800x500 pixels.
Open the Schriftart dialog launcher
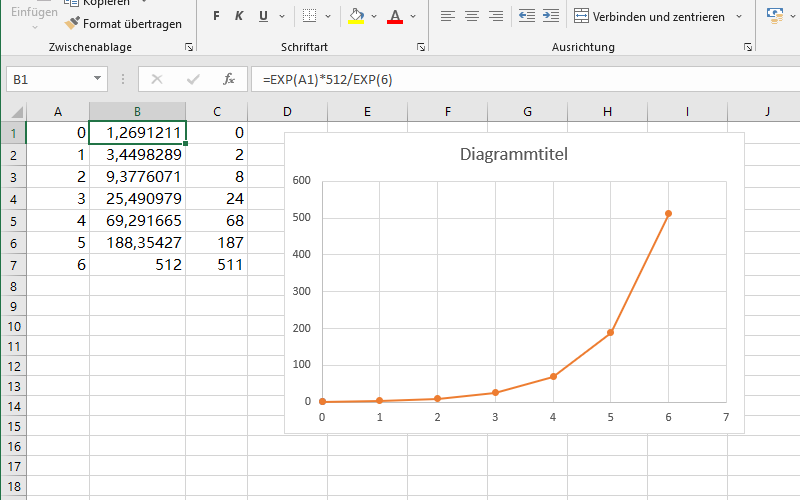tap(421, 47)
